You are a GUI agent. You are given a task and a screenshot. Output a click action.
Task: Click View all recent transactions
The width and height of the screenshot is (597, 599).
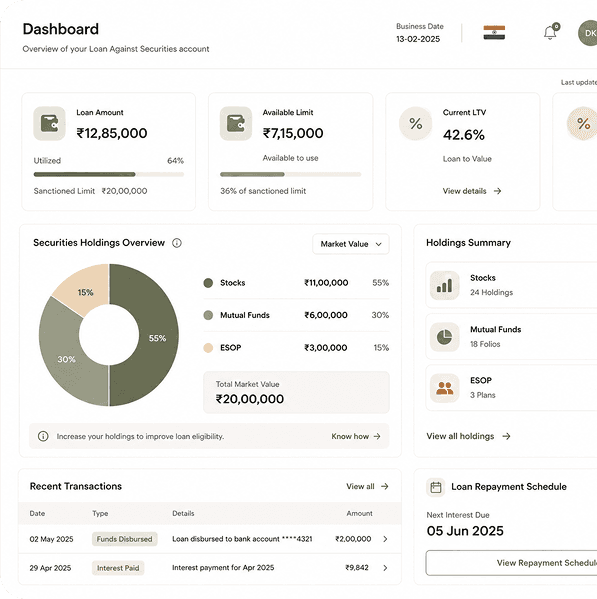pyautogui.click(x=367, y=486)
